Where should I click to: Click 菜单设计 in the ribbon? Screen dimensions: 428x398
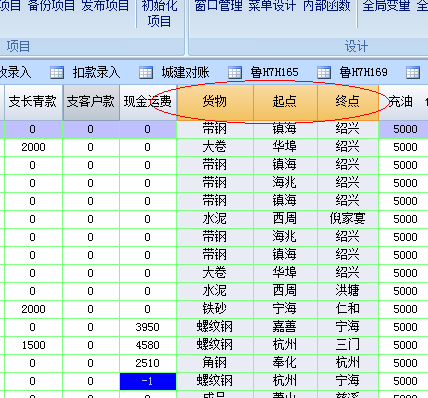point(272,6)
